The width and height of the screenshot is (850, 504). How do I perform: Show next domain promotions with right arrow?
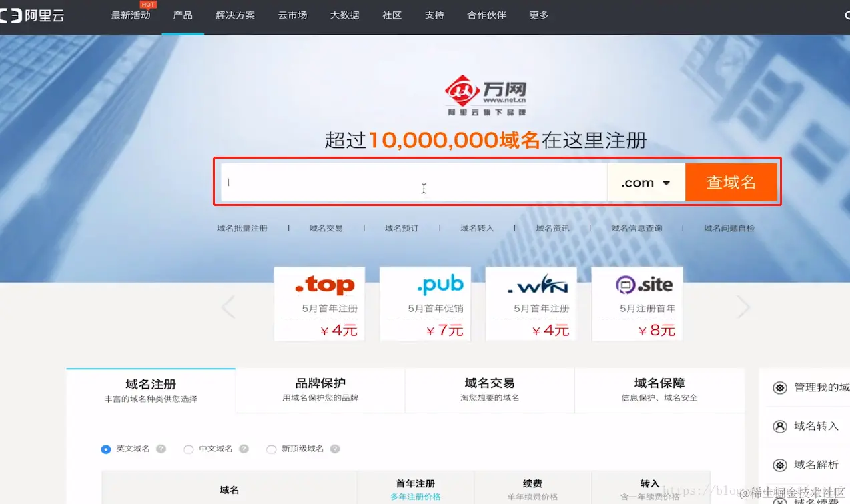743,307
